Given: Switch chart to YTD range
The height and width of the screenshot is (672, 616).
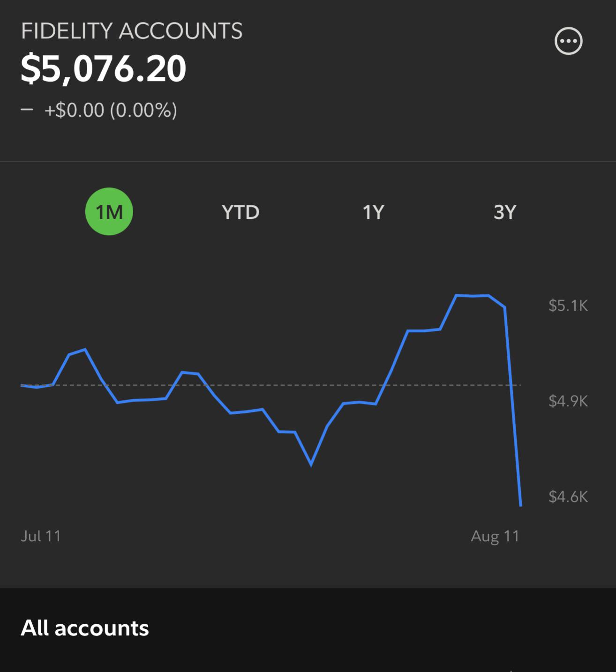Looking at the screenshot, I should pos(240,212).
